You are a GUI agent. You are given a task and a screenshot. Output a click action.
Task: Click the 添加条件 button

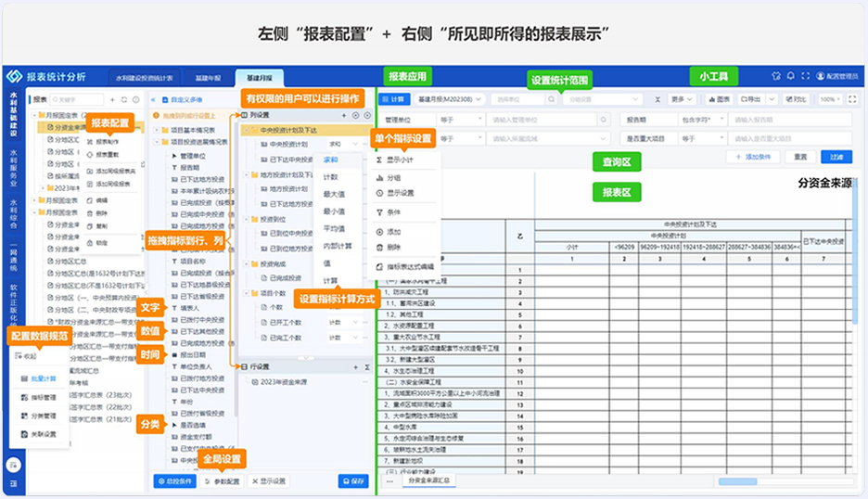pos(753,157)
